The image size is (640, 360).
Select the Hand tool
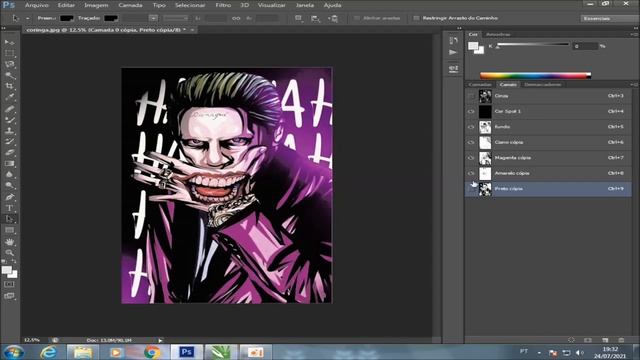point(9,242)
